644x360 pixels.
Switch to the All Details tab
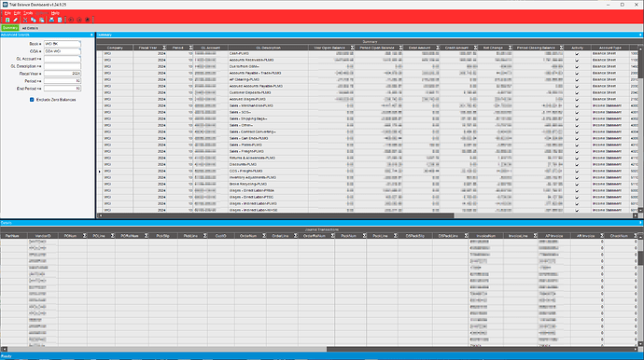(x=30, y=28)
